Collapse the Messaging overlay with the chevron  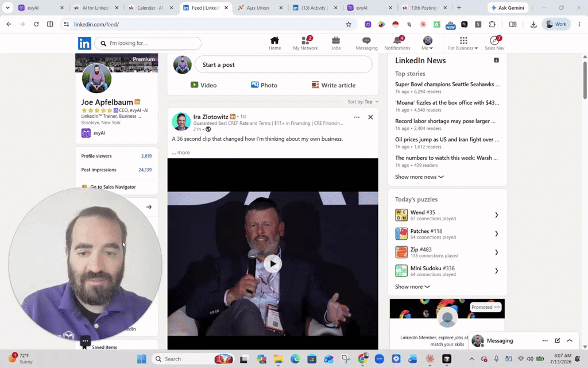pos(570,340)
